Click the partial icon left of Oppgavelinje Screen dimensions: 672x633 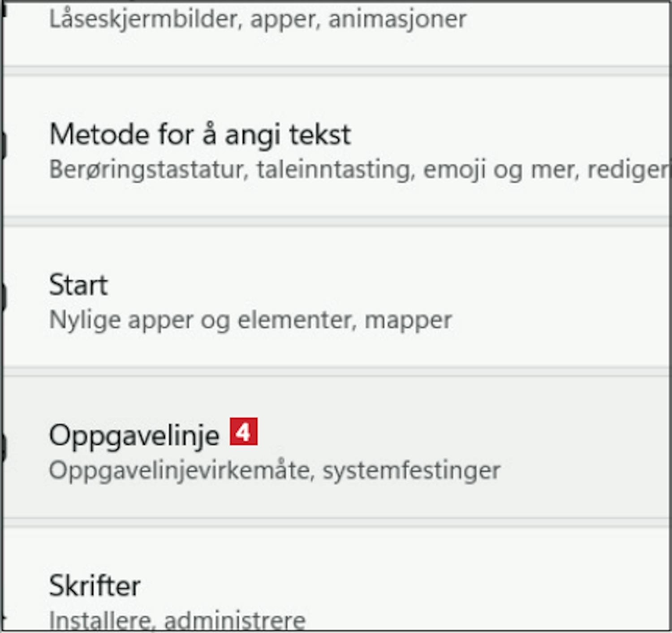click(3, 447)
